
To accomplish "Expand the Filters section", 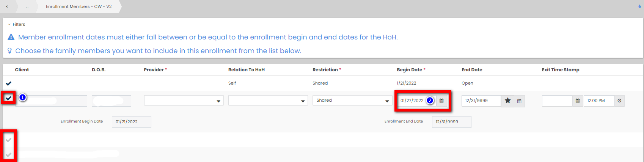I will [x=17, y=24].
